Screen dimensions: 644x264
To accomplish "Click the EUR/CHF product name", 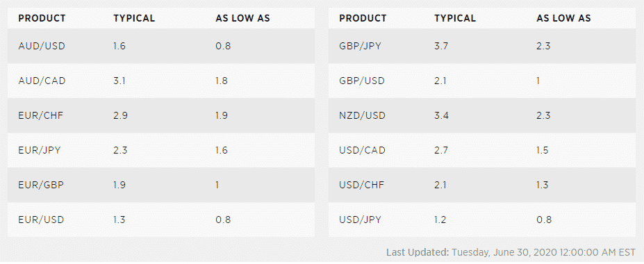I will 41,115.
